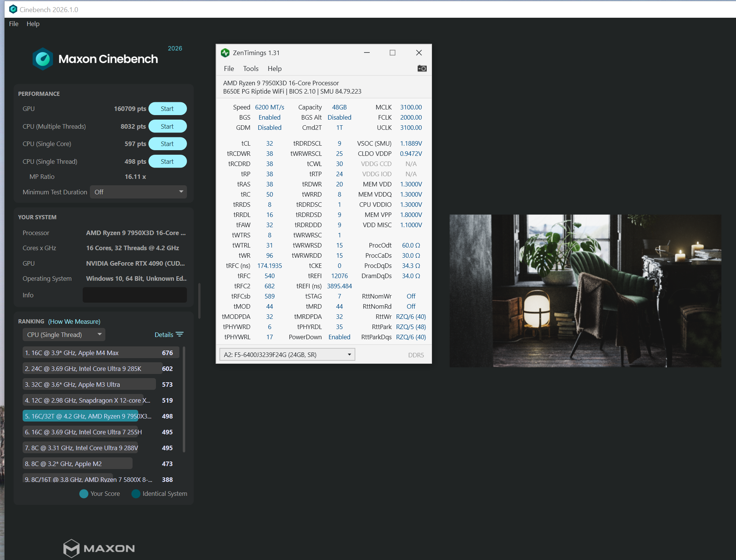Click the ranking list scrollbar

184,399
